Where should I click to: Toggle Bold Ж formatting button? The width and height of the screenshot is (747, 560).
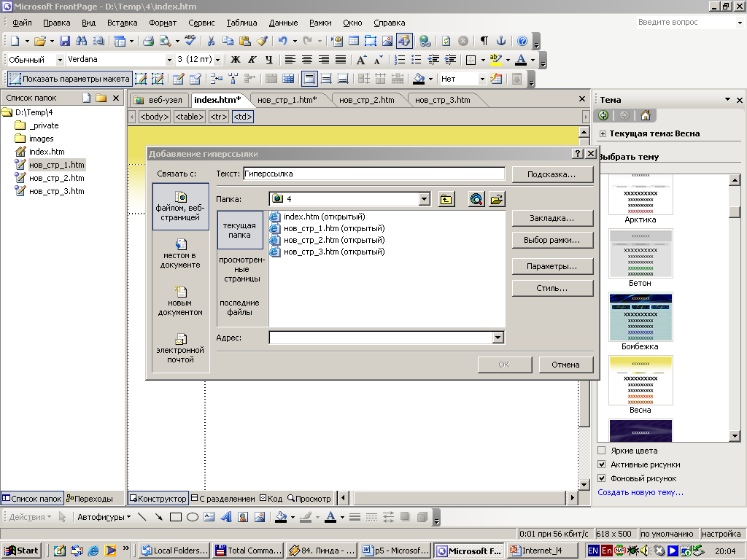pyautogui.click(x=236, y=60)
